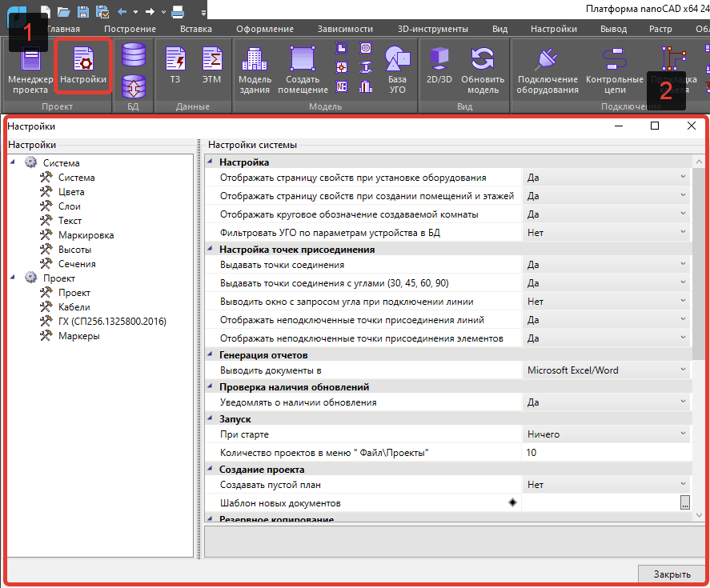
Task: Expand the При старте dropdown
Action: [x=683, y=434]
